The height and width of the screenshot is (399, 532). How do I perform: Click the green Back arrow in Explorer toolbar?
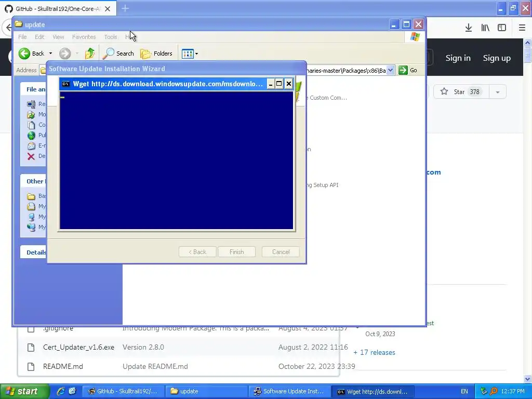[24, 54]
